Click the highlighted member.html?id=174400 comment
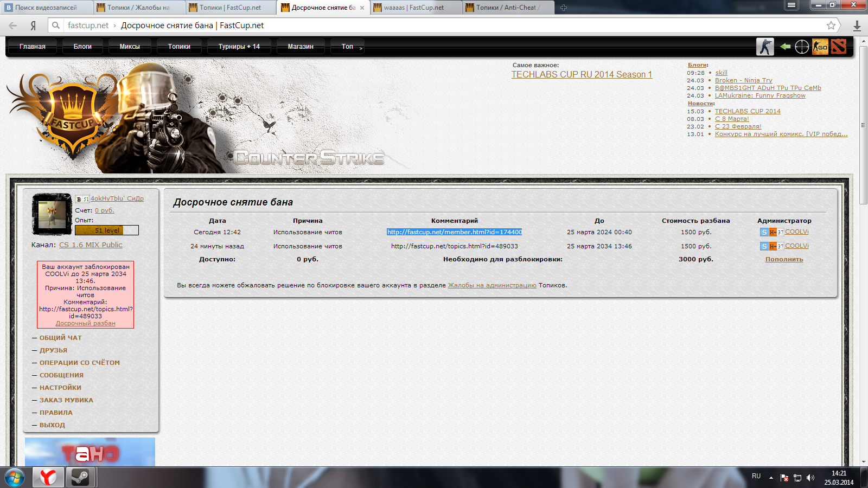868x488 pixels. 455,232
